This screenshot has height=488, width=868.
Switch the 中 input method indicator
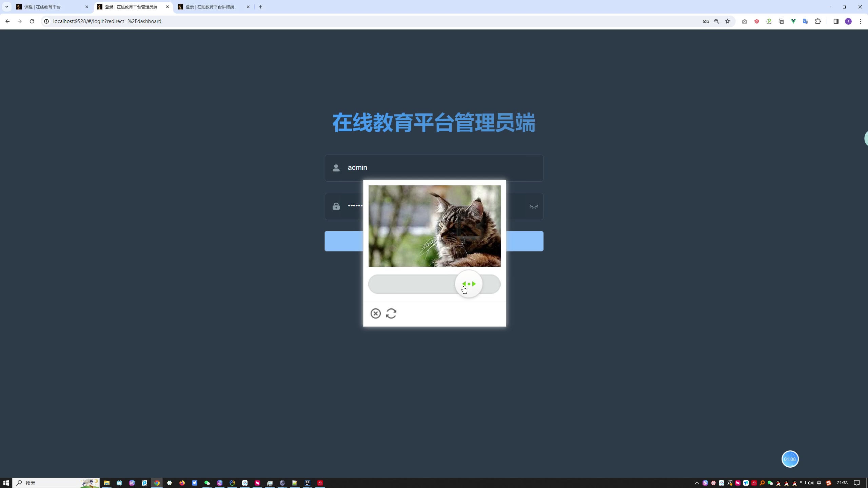[819, 483]
